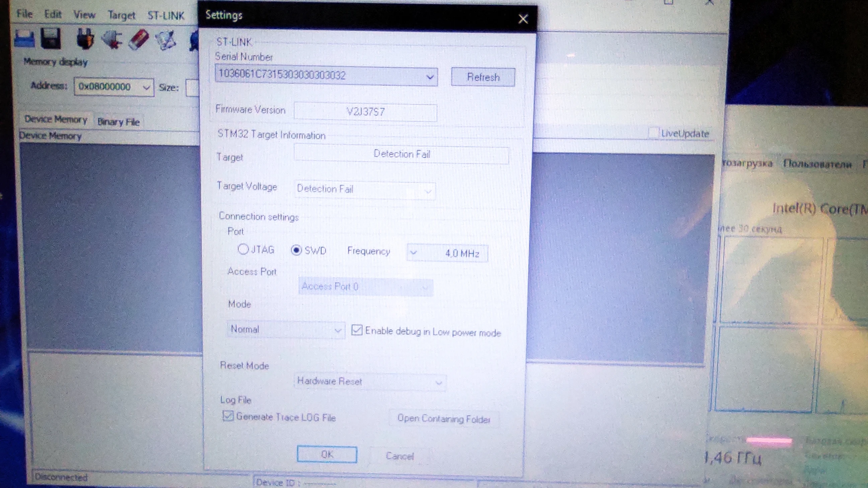Viewport: 868px width, 488px height.
Task: Select the JTAG port radio button
Action: point(243,249)
